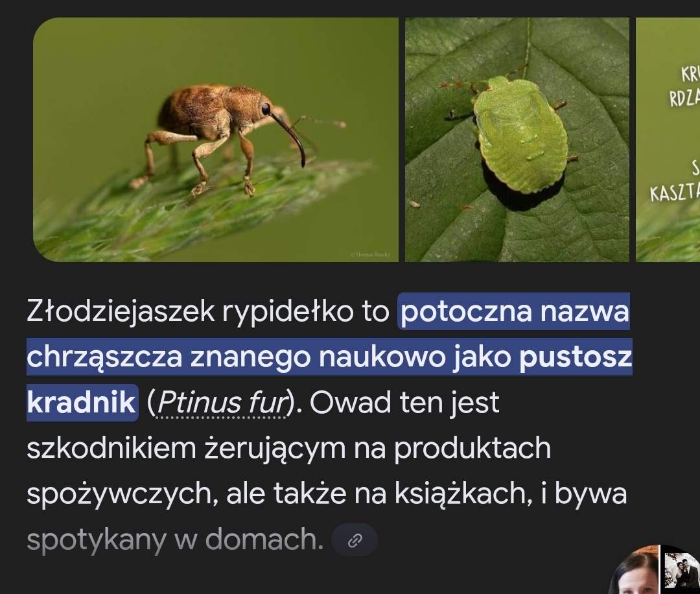Select the bold words "pustosz kradnik"

tap(329, 379)
